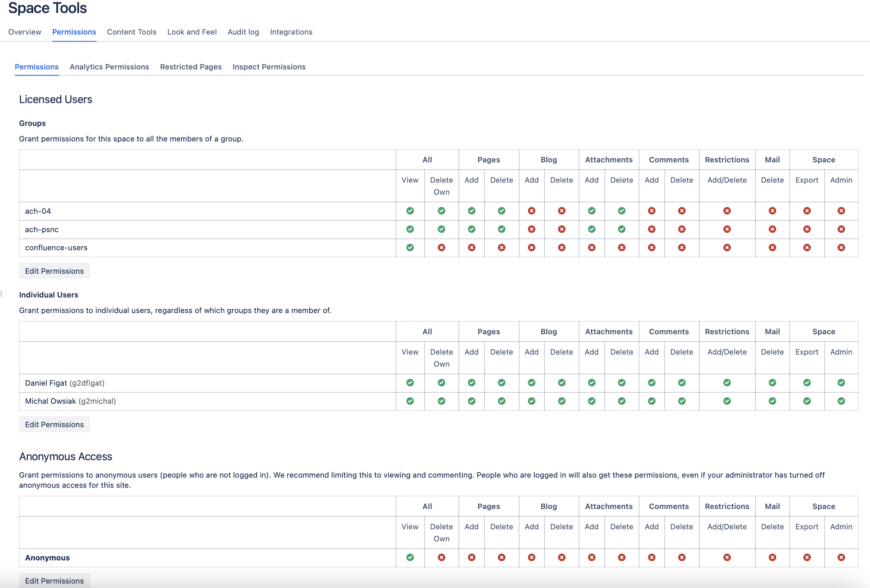The height and width of the screenshot is (588, 870).
Task: Click the Individual Users heading
Action: (49, 295)
